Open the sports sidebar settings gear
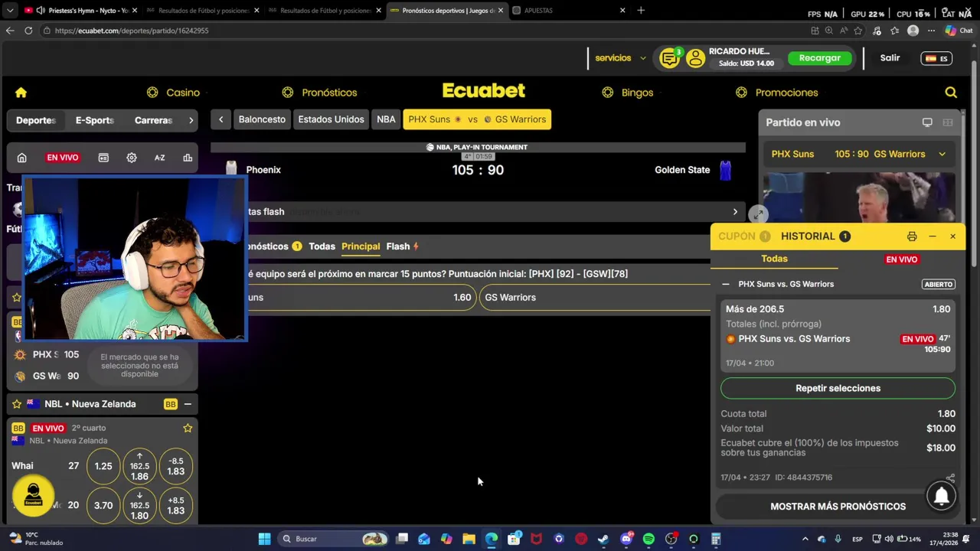 132,158
